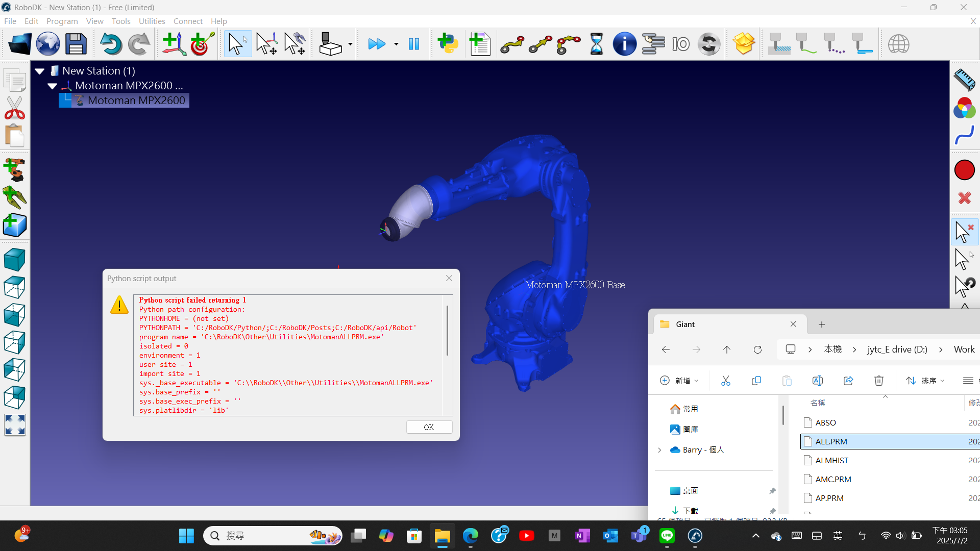The image size is (980, 551).
Task: Click the Python add program icon
Action: [448, 44]
